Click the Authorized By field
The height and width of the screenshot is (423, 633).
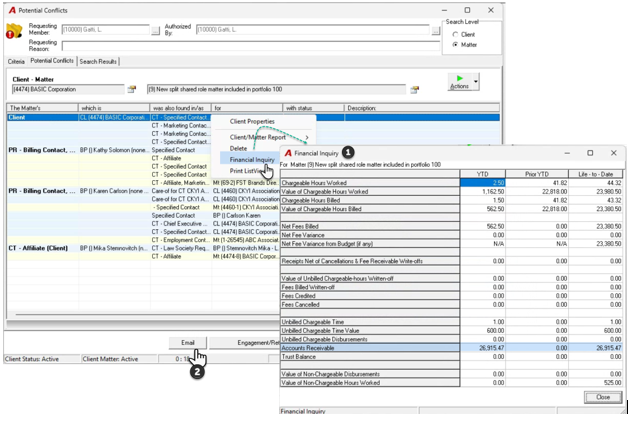tap(312, 30)
